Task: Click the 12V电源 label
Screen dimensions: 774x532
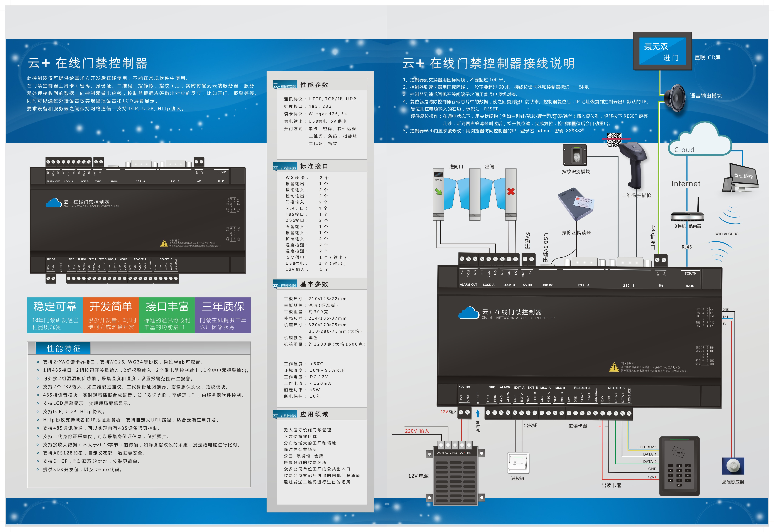Action: [x=418, y=476]
